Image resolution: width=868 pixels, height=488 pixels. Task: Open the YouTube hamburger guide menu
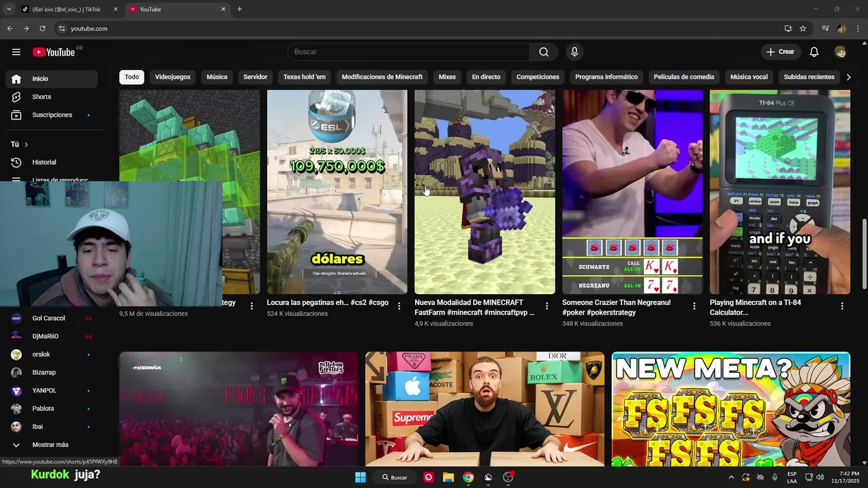point(16,52)
